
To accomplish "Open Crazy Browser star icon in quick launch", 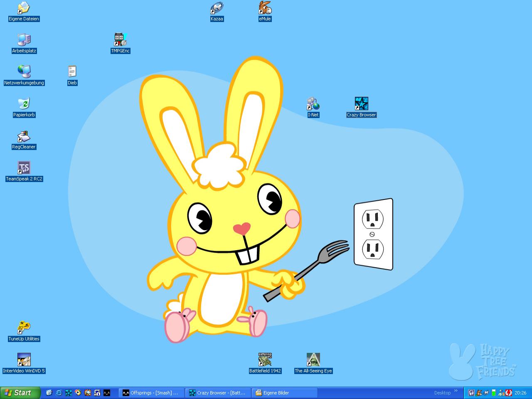I will (x=68, y=393).
